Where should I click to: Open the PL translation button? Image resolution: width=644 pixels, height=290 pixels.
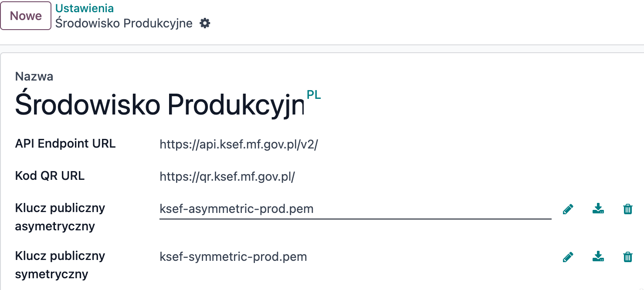(x=314, y=95)
